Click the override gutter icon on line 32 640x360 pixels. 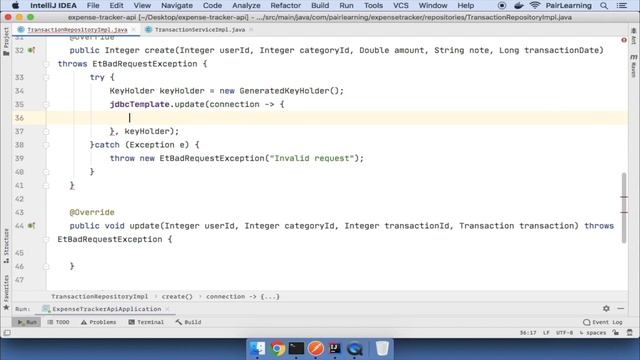[x=31, y=50]
